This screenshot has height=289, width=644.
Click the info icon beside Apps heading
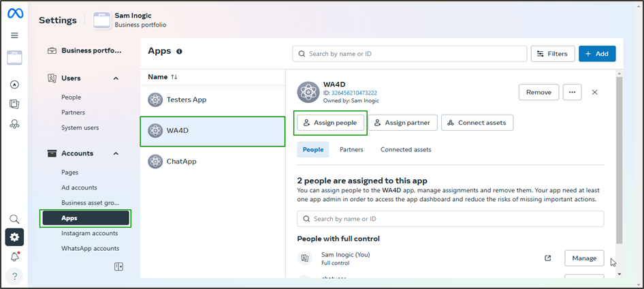(x=179, y=52)
